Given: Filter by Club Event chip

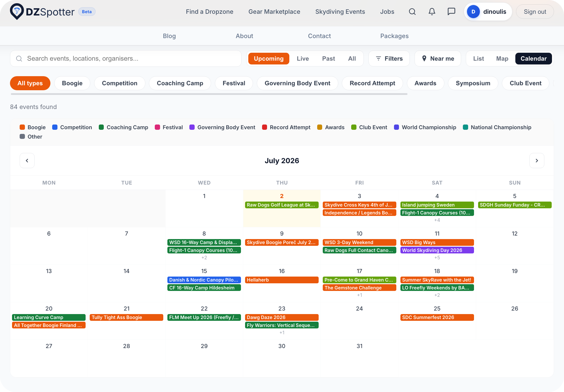Looking at the screenshot, I should [526, 83].
